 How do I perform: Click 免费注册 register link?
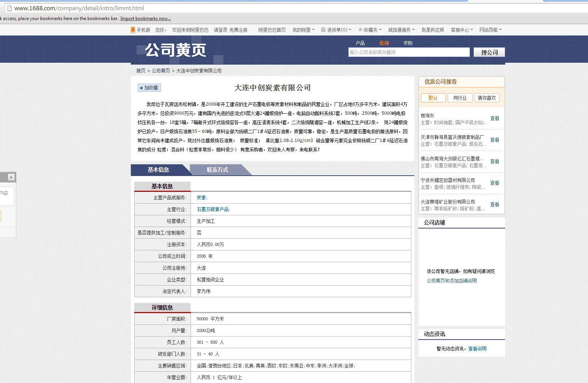(x=238, y=30)
